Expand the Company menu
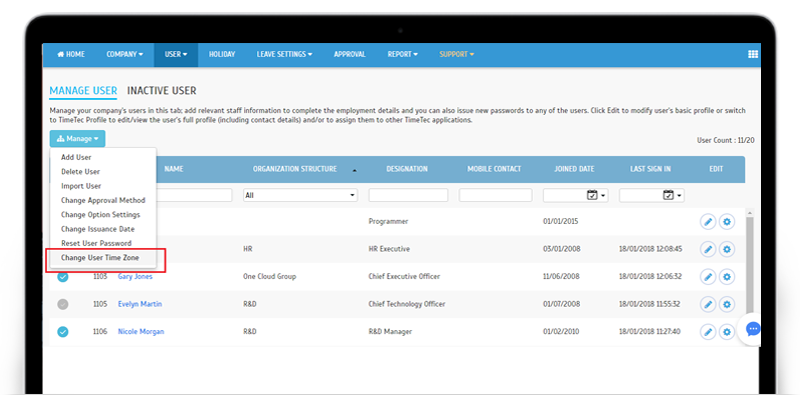The width and height of the screenshot is (800, 395). pos(124,54)
